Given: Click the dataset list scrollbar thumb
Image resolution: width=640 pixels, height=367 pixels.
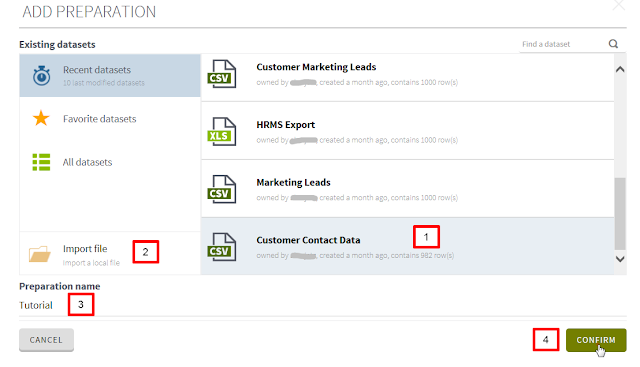Looking at the screenshot, I should [620, 214].
